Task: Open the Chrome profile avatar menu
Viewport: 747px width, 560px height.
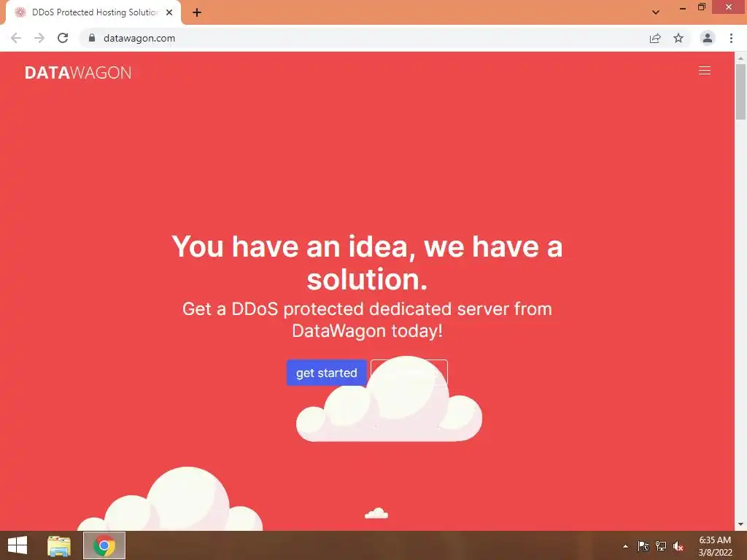Action: click(708, 38)
